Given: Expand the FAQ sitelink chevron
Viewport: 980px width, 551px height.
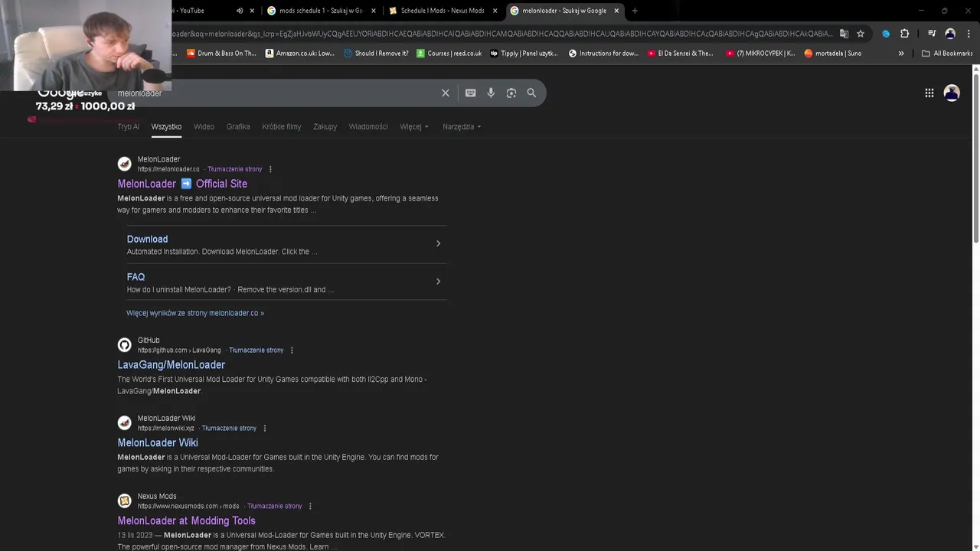Looking at the screenshot, I should pos(438,282).
